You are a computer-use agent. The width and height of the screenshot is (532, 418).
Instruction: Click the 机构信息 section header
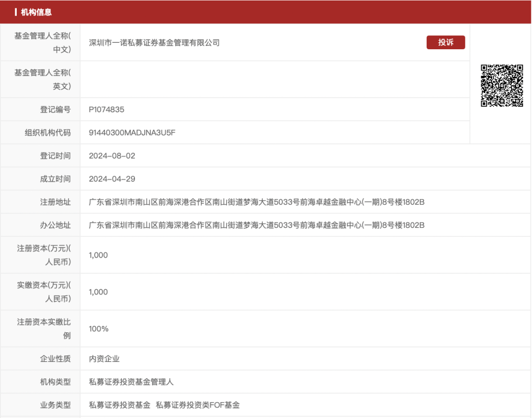coord(36,12)
